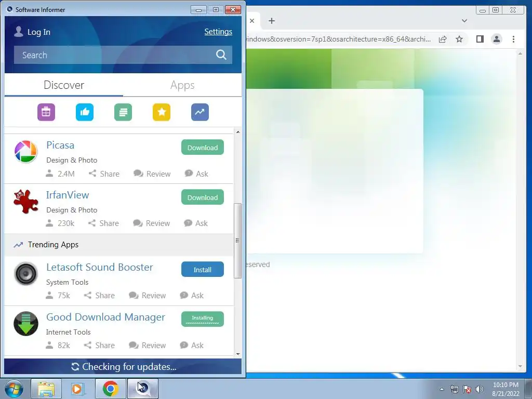532x399 pixels.
Task: Open a new tab in Chrome
Action: coord(271,21)
